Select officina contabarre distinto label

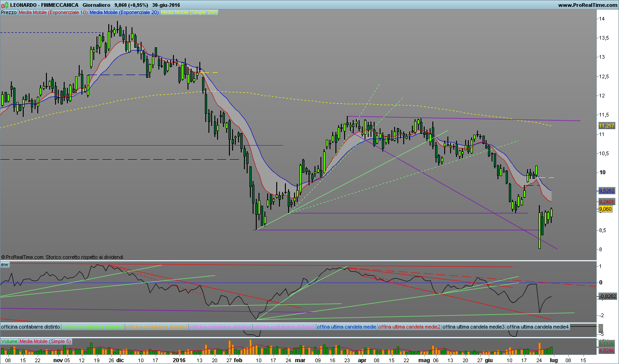(30, 327)
